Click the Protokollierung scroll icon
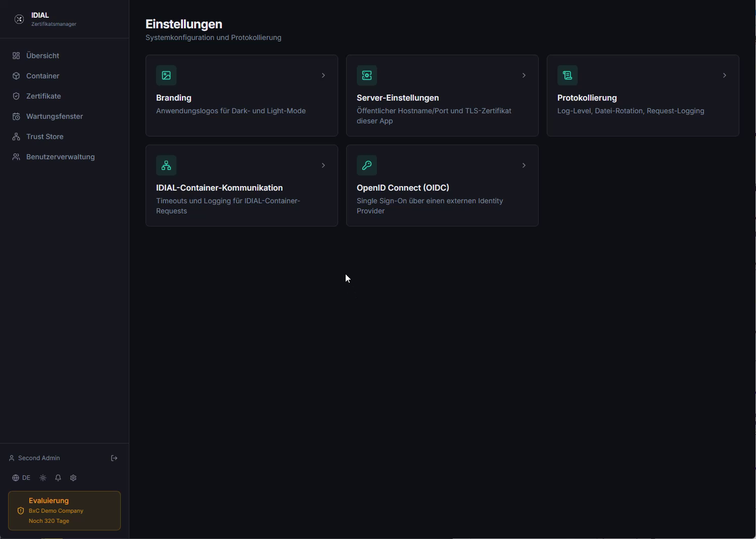This screenshot has width=756, height=539. point(568,75)
